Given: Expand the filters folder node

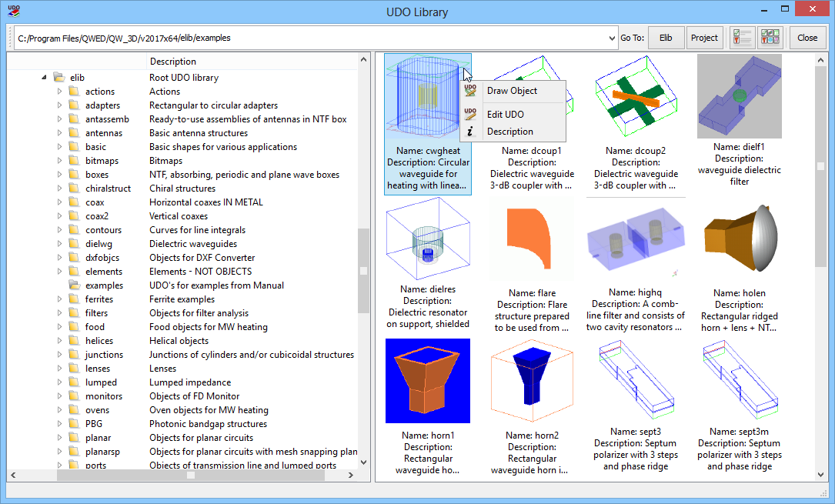Looking at the screenshot, I should coord(60,313).
